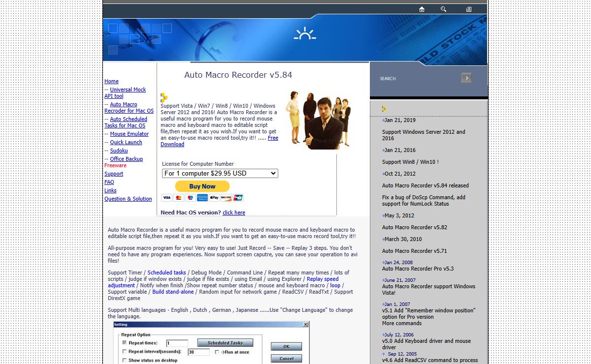Click 'Fix a bug of DoScp Command' news text

(424, 200)
